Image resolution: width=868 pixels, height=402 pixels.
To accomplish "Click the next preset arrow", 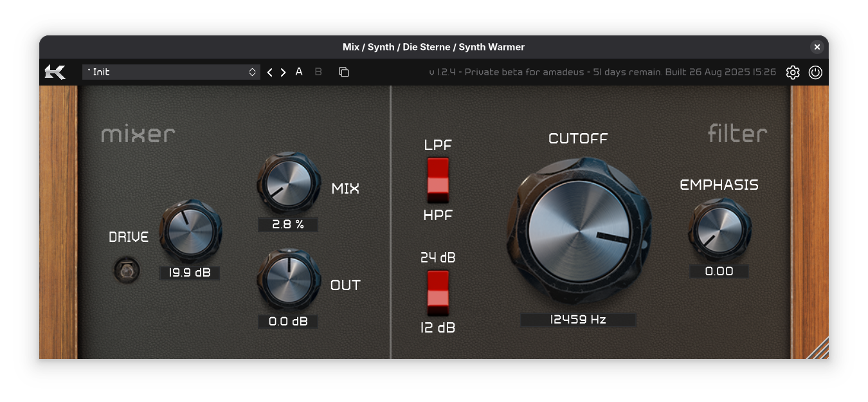I will click(282, 72).
